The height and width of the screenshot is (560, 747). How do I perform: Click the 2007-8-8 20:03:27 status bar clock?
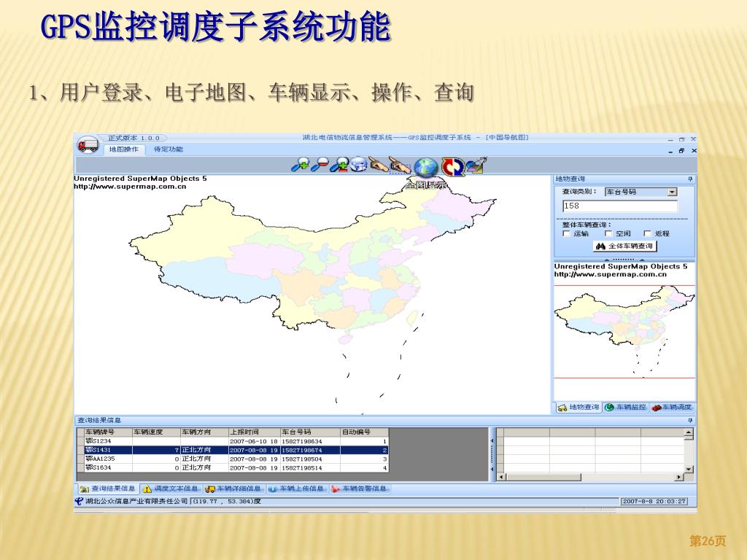654,501
